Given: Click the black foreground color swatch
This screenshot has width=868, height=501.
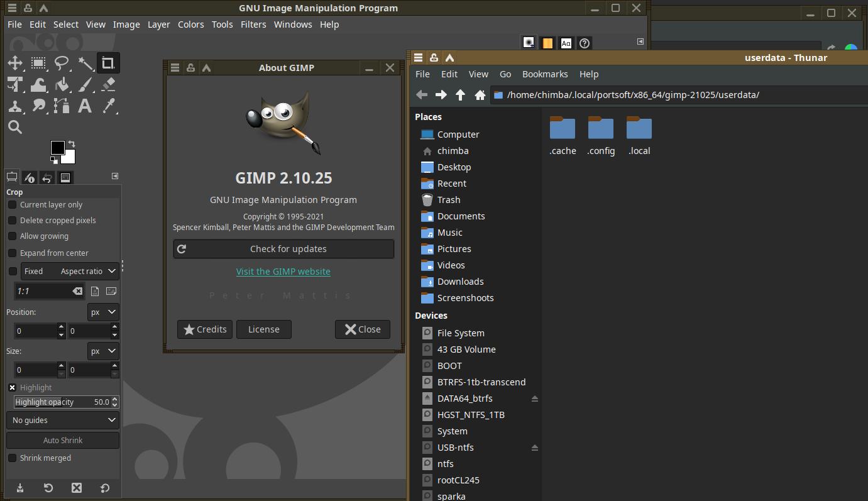Looking at the screenshot, I should pyautogui.click(x=57, y=147).
